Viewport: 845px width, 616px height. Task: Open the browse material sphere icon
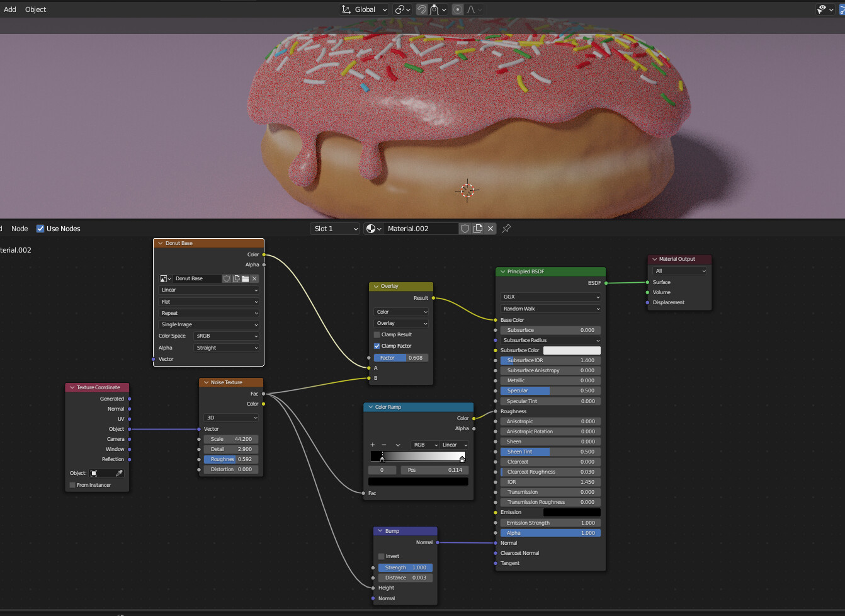pos(373,229)
